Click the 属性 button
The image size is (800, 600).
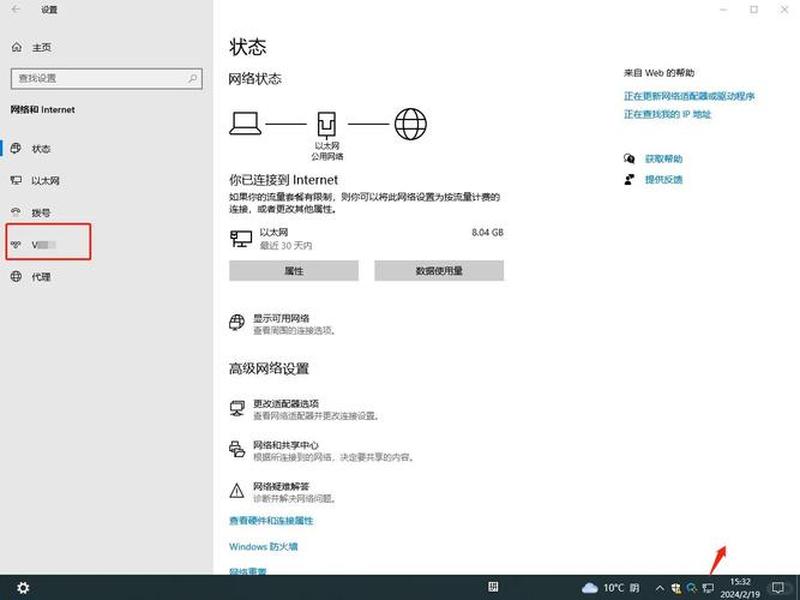[x=294, y=270]
